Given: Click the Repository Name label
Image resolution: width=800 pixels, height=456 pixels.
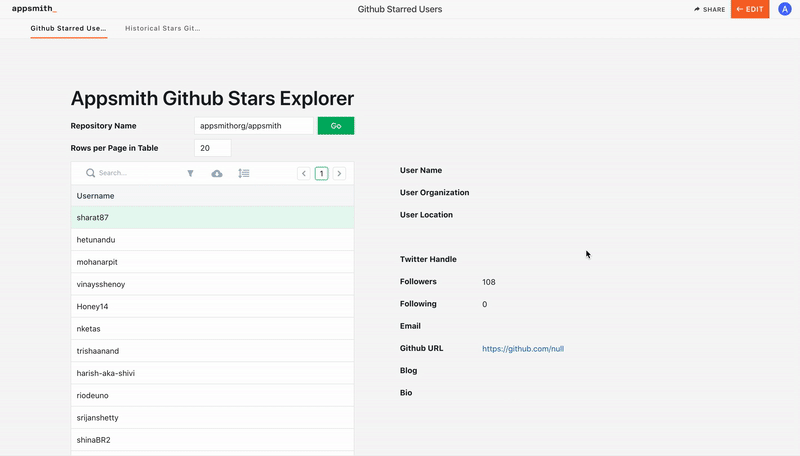Looking at the screenshot, I should tap(104, 126).
